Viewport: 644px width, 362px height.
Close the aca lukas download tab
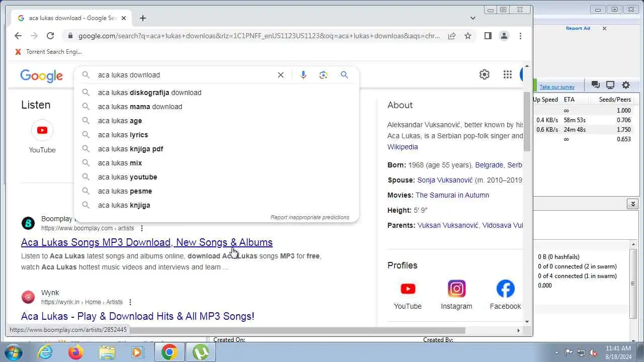click(x=124, y=18)
